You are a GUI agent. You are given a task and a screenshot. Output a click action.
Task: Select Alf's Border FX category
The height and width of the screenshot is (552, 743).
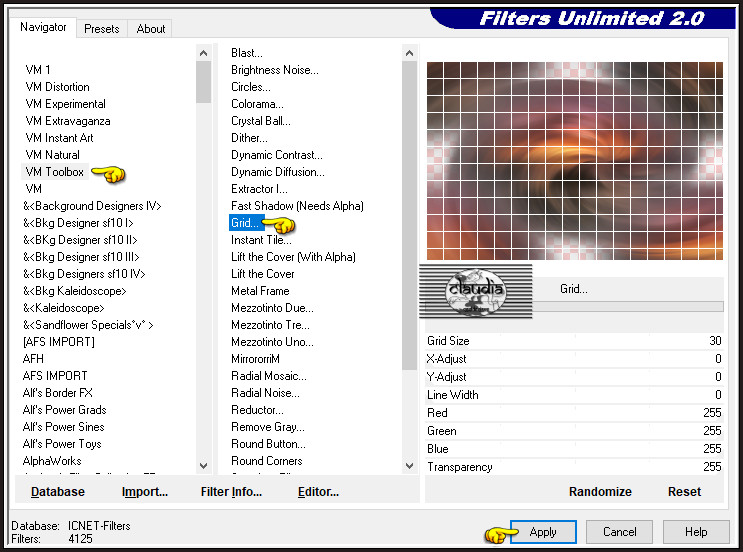(x=58, y=393)
